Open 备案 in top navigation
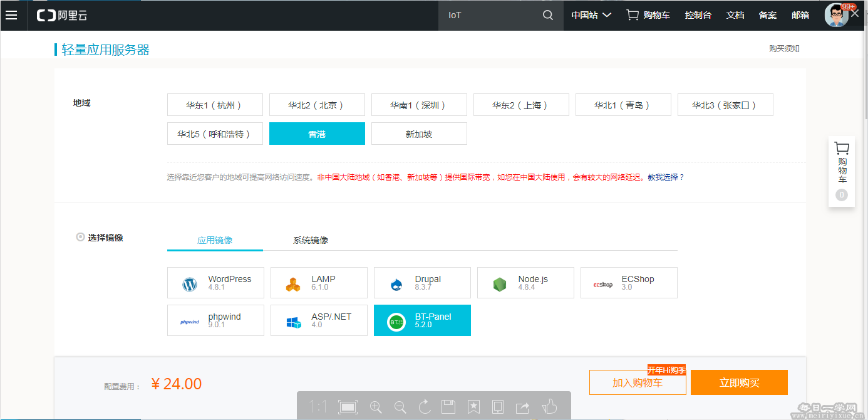Image resolution: width=868 pixels, height=420 pixels. 768,15
